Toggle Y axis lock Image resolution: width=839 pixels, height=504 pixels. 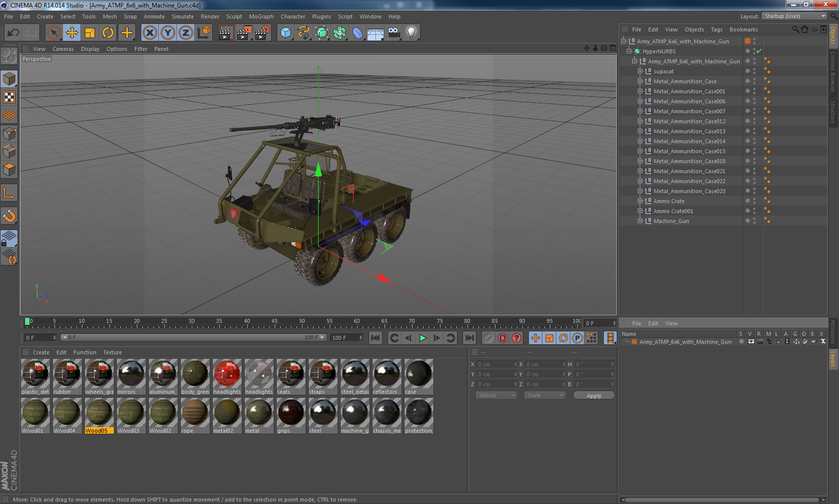coord(168,33)
